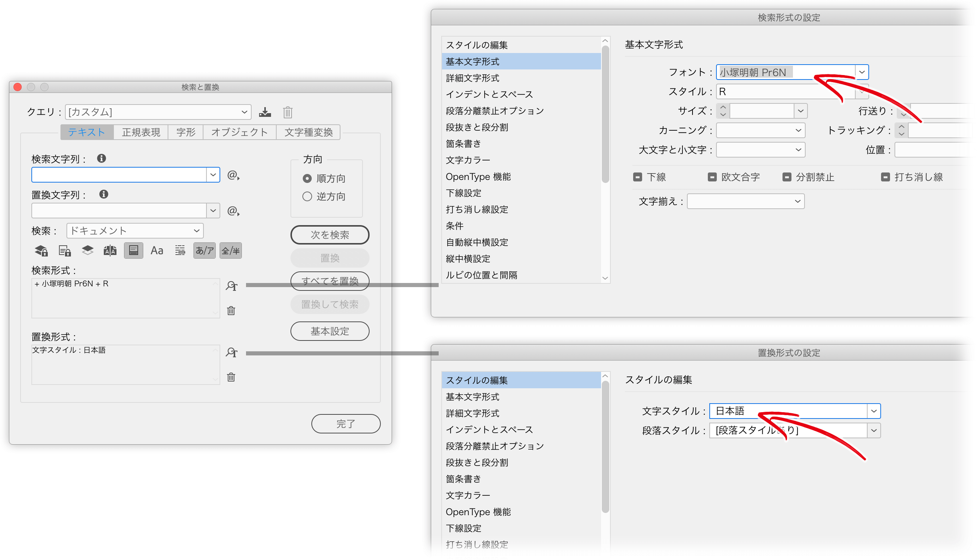Image resolution: width=977 pixels, height=560 pixels.
Task: Click サイズ stepper arrows
Action: [723, 111]
